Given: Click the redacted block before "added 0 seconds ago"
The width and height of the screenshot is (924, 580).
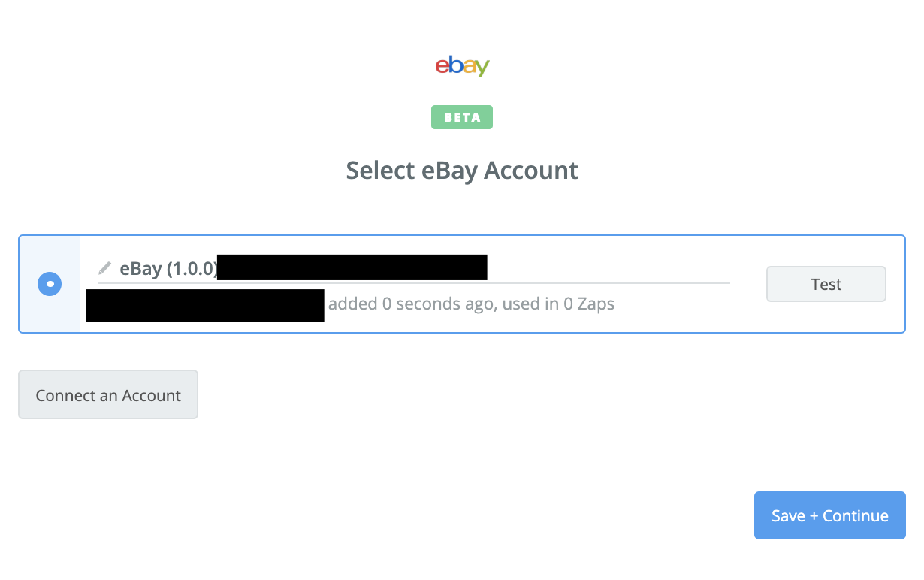Looking at the screenshot, I should [205, 305].
